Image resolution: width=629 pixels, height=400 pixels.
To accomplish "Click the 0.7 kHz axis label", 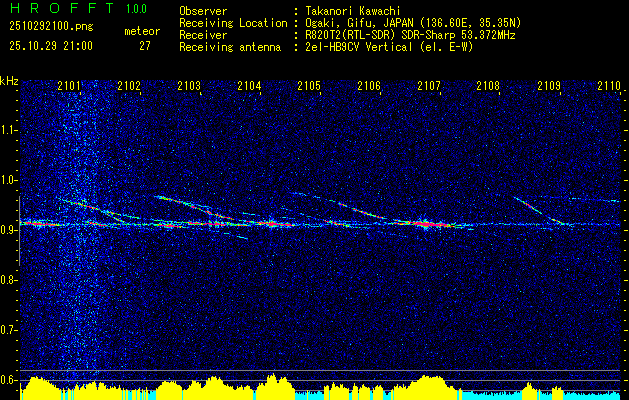I will click(8, 330).
